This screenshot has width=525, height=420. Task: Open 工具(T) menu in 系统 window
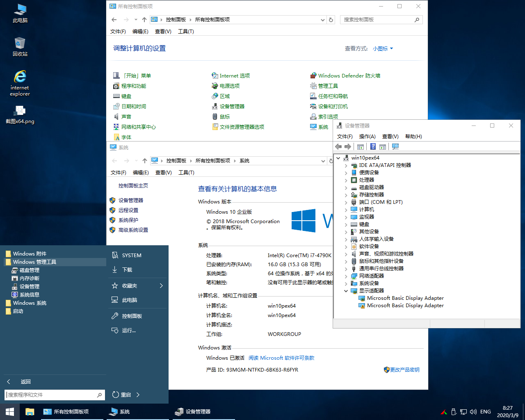[x=186, y=173]
